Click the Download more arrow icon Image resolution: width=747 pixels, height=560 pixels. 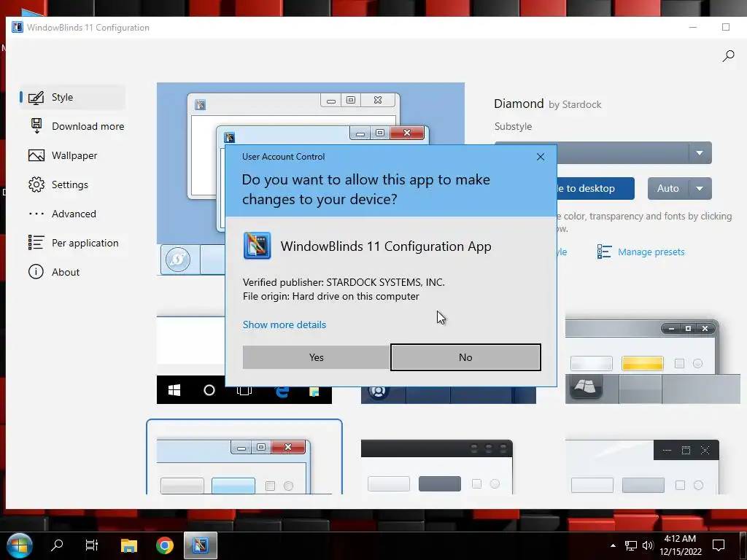pyautogui.click(x=36, y=126)
